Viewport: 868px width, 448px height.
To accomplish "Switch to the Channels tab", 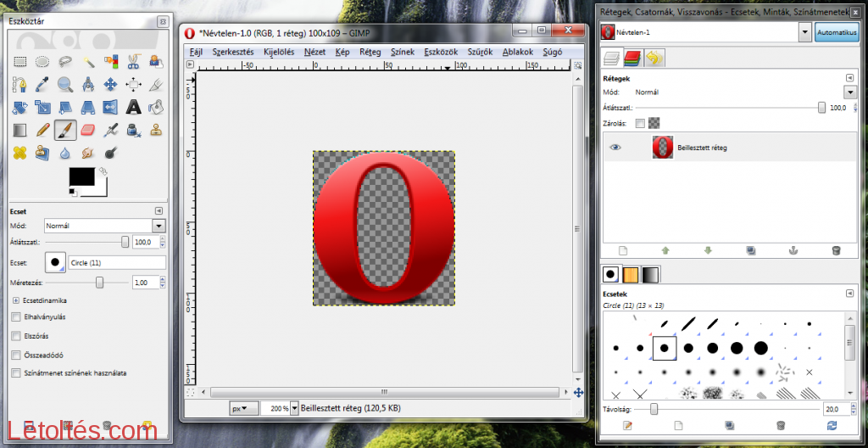I will pyautogui.click(x=632, y=58).
